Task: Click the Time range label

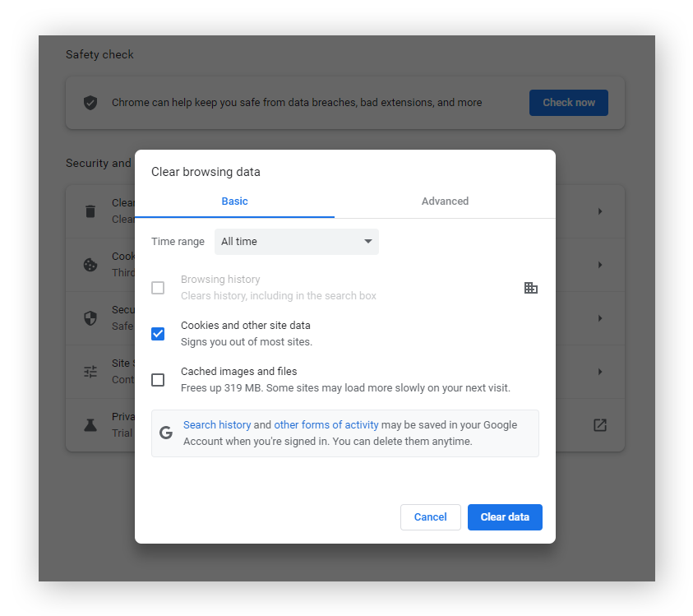Action: (178, 242)
